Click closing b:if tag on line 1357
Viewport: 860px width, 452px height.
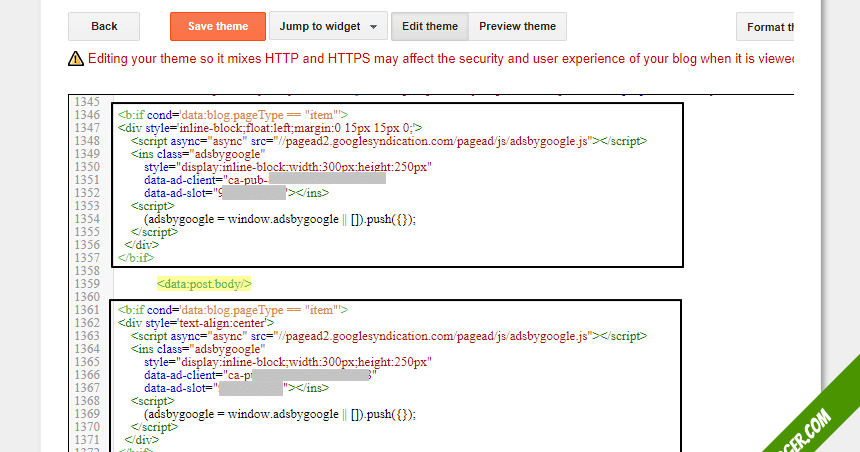point(136,257)
